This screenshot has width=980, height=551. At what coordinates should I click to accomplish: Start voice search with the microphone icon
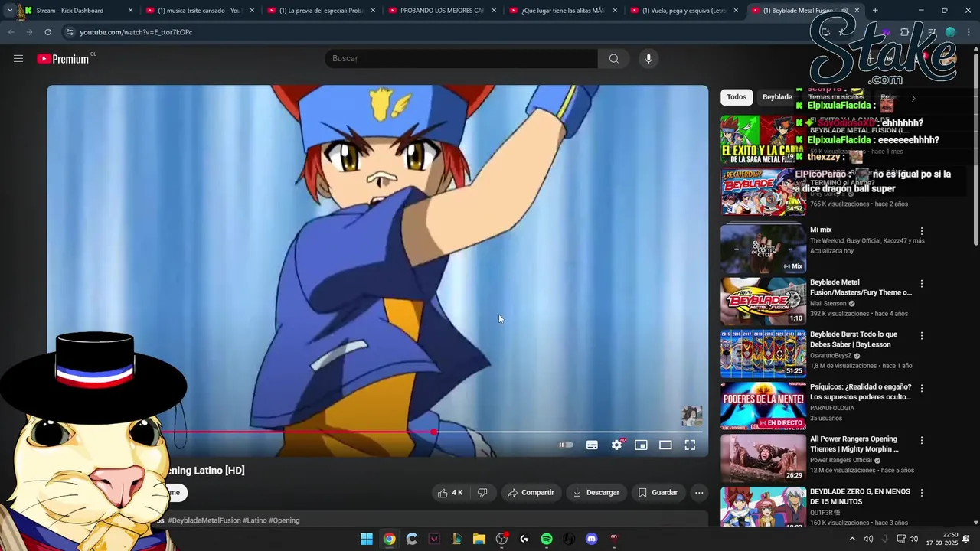pos(648,59)
